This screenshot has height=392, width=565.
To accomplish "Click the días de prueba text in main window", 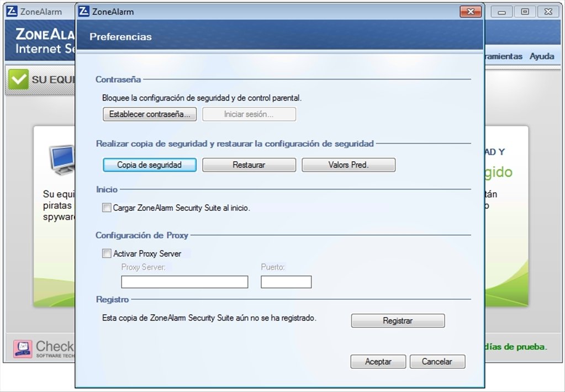I will point(516,347).
